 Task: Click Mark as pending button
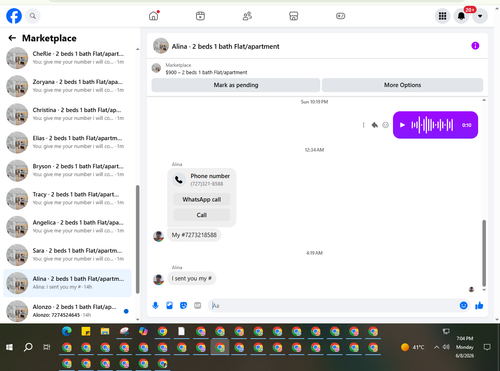click(236, 85)
